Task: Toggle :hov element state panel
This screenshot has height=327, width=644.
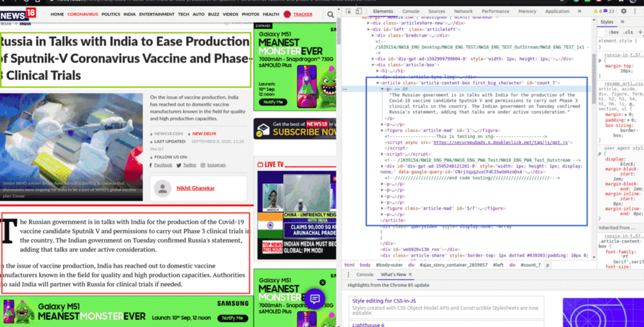Action: pyautogui.click(x=614, y=32)
